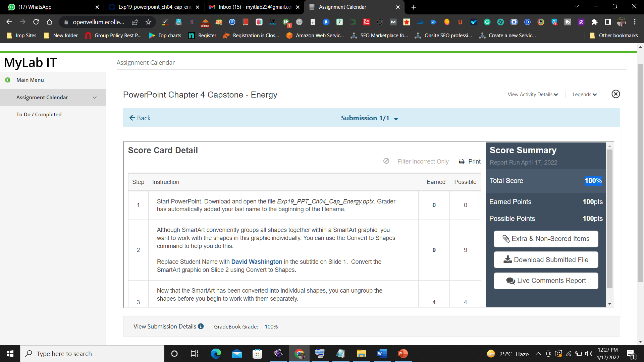Image resolution: width=644 pixels, height=362 pixels.
Task: Open the Live Comments Report
Action: point(546,281)
